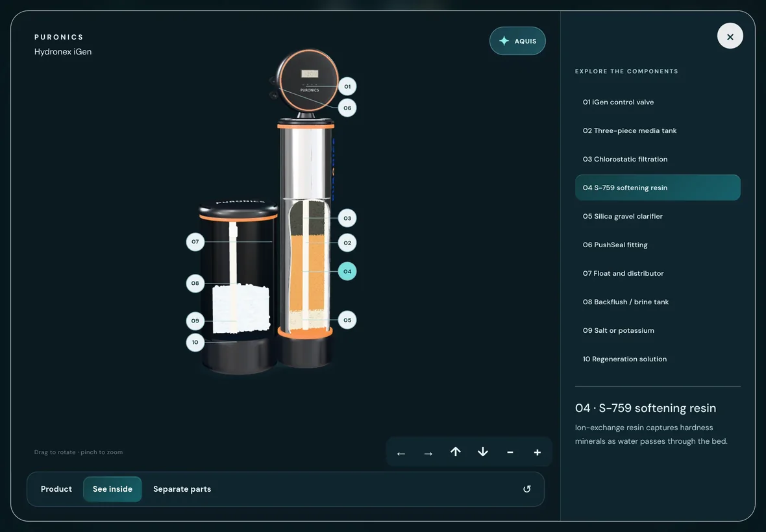Image resolution: width=766 pixels, height=532 pixels.
Task: Close the component explorer with X
Action: pos(730,36)
